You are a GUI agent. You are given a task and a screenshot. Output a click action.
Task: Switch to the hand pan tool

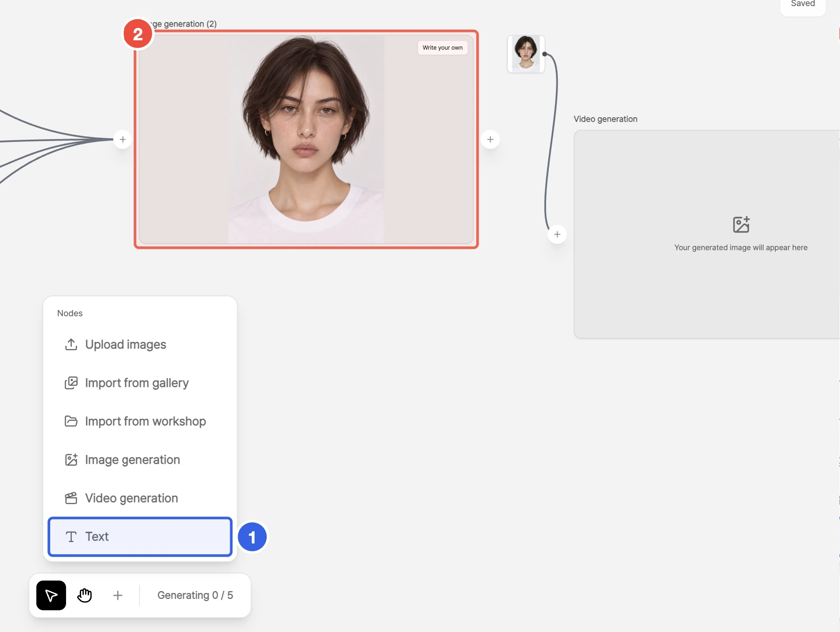click(84, 595)
